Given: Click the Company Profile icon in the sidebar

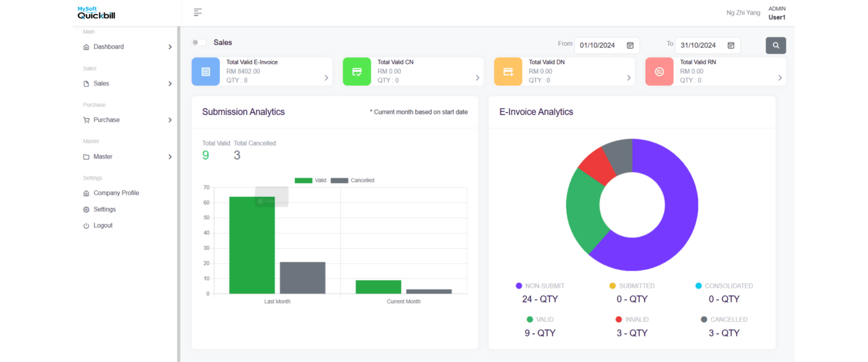Looking at the screenshot, I should 86,193.
